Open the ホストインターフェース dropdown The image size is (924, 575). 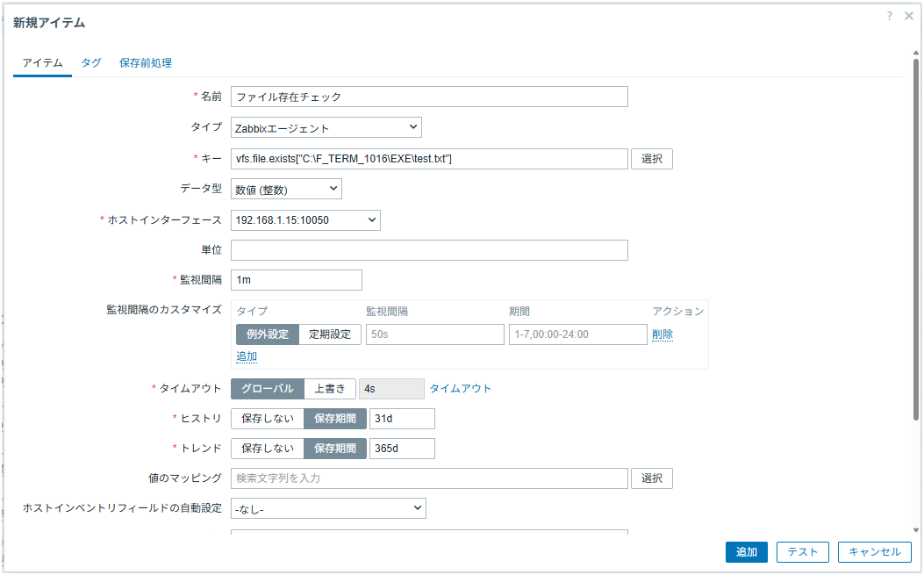pos(305,219)
